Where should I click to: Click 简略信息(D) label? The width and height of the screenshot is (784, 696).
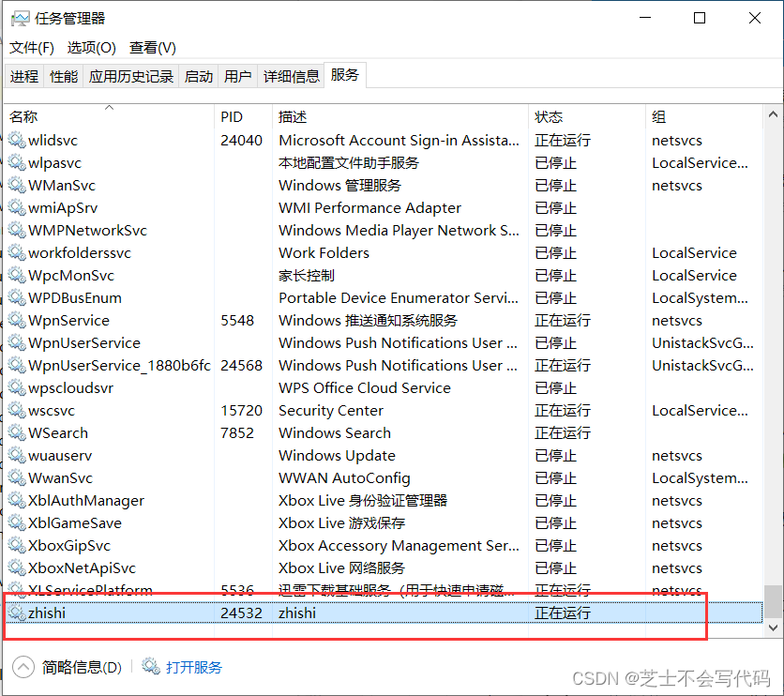[x=82, y=667]
